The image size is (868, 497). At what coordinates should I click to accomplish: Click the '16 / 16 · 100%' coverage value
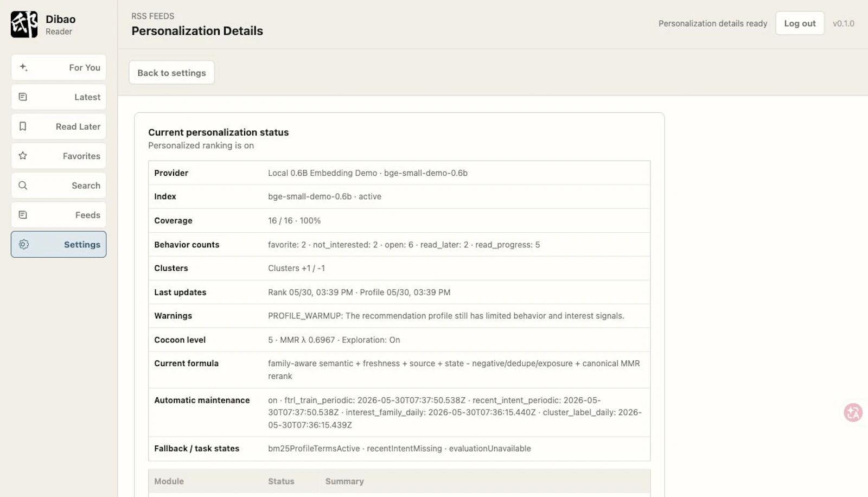(294, 220)
